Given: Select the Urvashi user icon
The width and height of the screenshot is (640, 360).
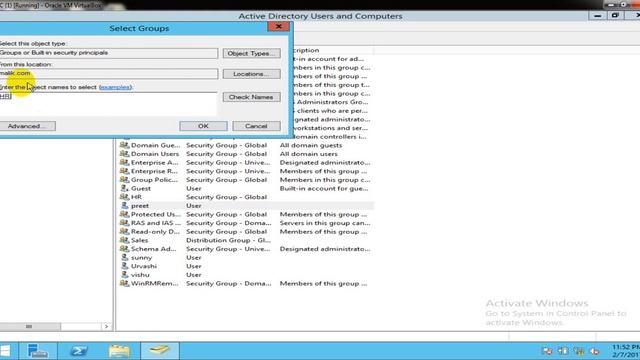Looking at the screenshot, I should click(x=124, y=266).
